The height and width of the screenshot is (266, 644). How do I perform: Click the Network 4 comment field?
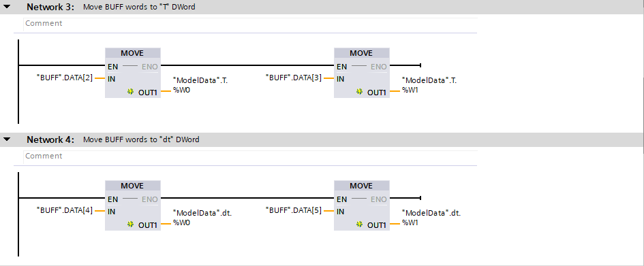pyautogui.click(x=250, y=156)
